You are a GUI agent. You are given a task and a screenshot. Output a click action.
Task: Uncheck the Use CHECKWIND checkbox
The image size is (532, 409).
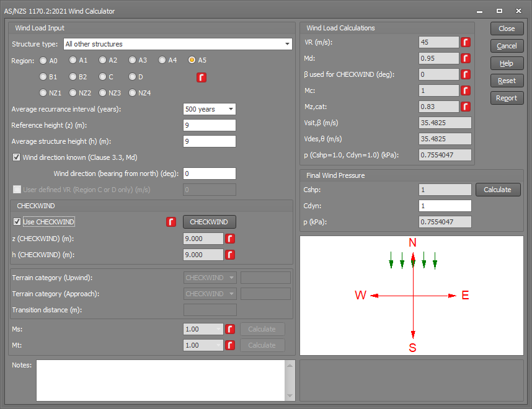pyautogui.click(x=17, y=222)
